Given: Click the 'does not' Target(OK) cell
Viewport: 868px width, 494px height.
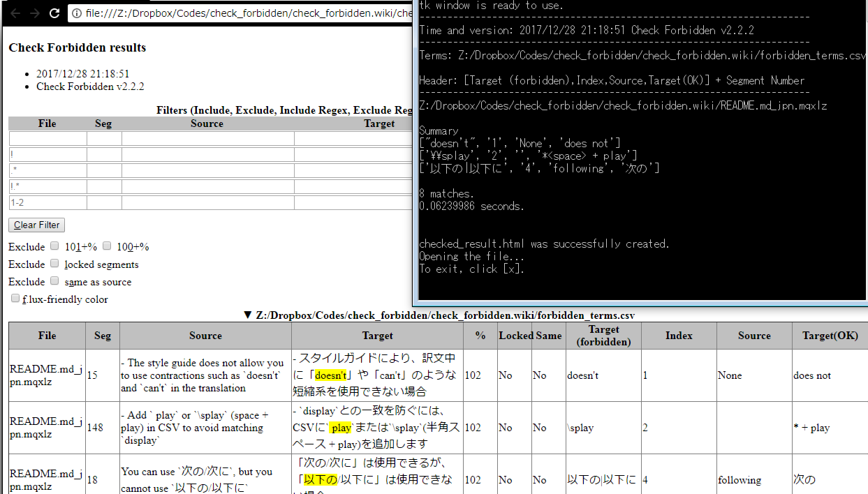Looking at the screenshot, I should pos(830,375).
